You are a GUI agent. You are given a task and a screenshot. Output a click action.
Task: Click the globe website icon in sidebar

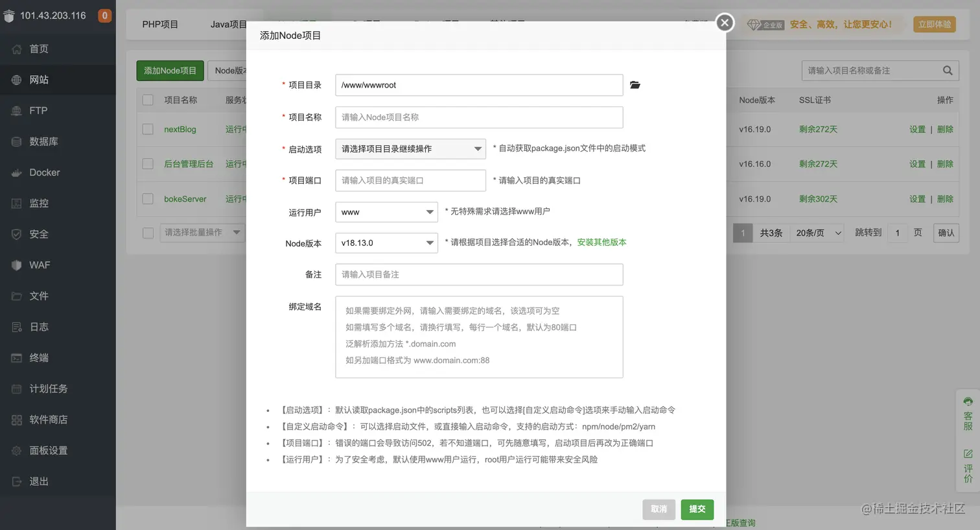[17, 80]
